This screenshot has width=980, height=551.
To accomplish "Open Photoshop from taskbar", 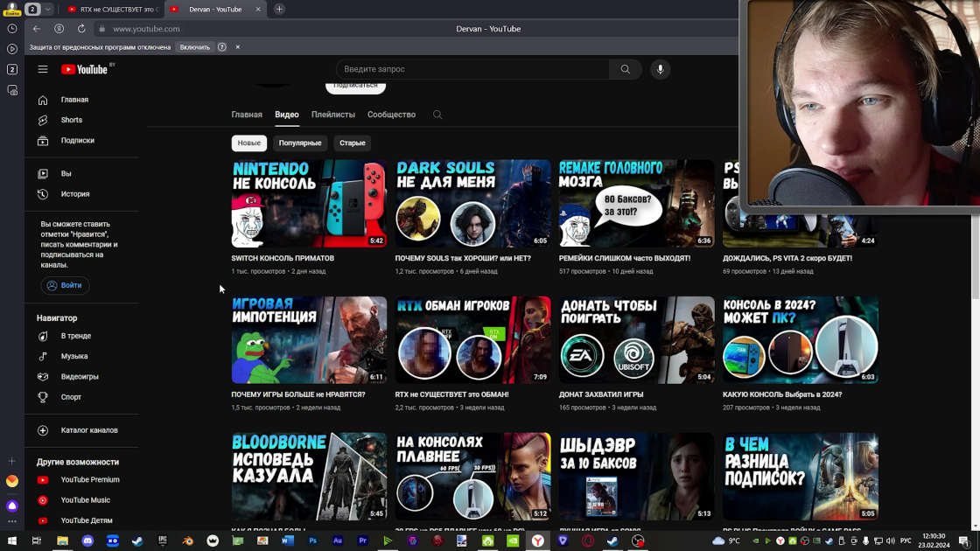I will point(312,541).
